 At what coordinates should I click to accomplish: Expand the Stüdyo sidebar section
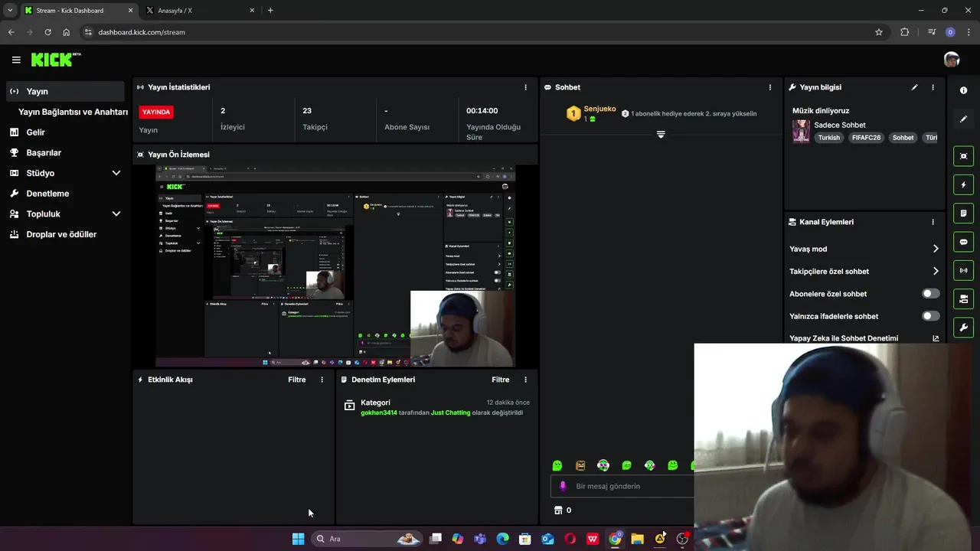click(x=116, y=173)
